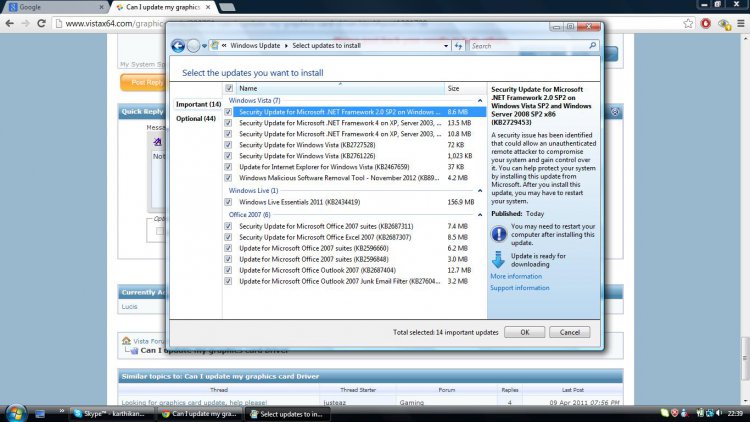750x422 pixels.
Task: Select Update for Internet Explorer KB2467659 row text
Action: click(324, 167)
